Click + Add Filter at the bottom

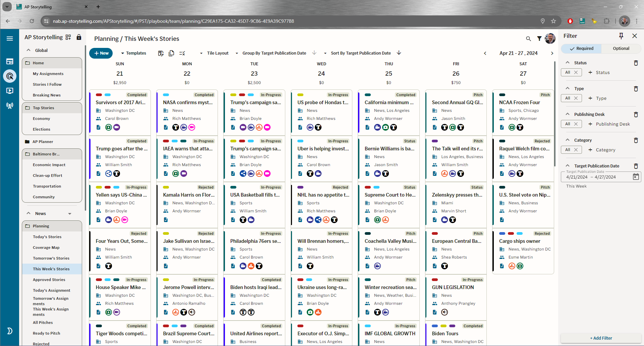coord(600,338)
